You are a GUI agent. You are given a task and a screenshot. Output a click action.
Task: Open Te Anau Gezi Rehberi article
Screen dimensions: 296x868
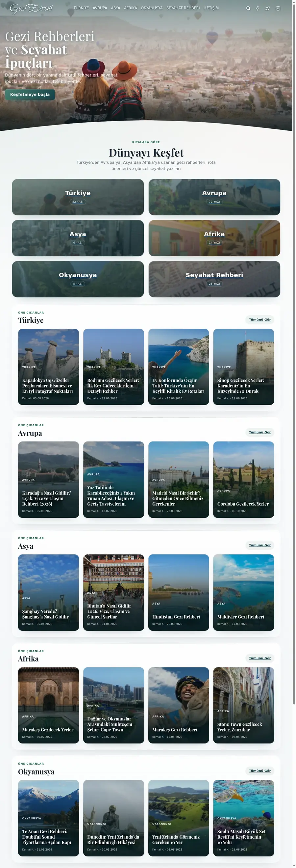48,818
